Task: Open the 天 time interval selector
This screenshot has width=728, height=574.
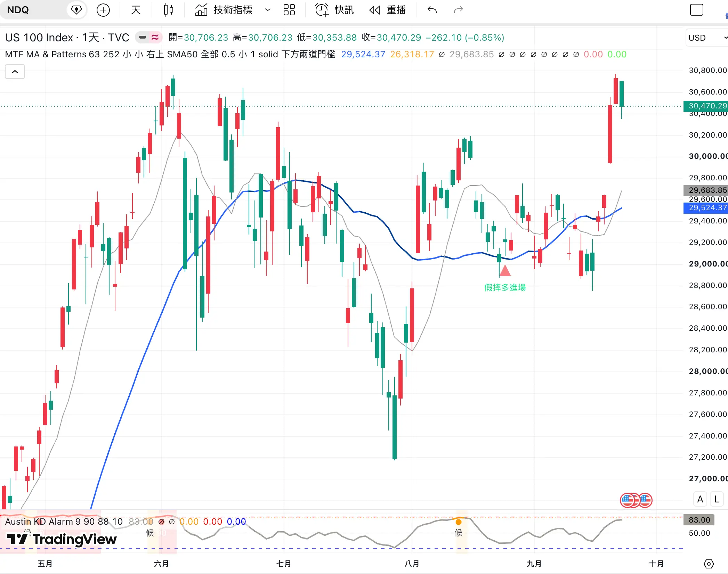Action: 136,10
